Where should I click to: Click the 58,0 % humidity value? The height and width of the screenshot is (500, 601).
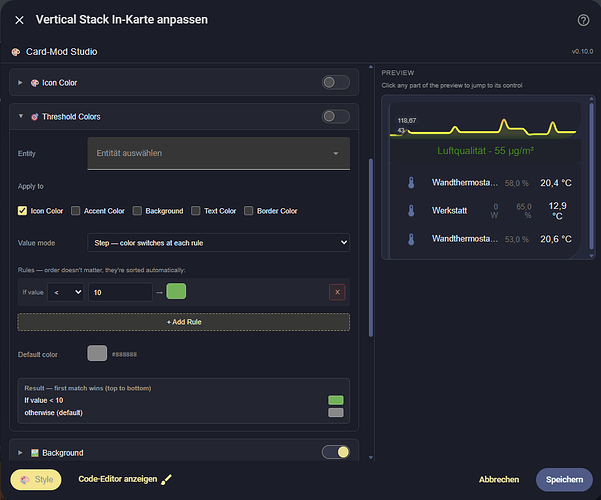516,183
